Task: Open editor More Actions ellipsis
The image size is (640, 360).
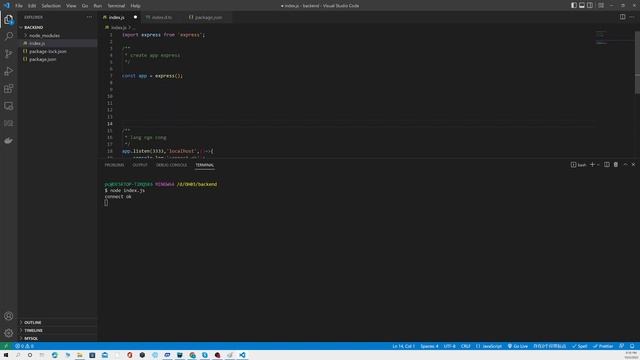Action: (632, 17)
